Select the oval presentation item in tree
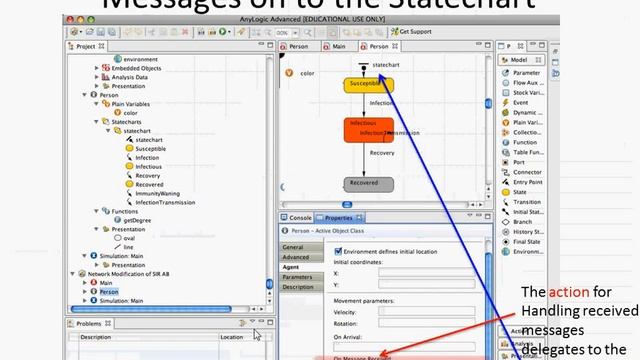Image resolution: width=640 pixels, height=360 pixels. click(125, 238)
